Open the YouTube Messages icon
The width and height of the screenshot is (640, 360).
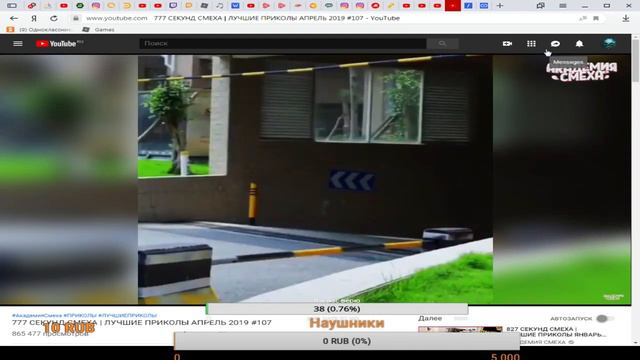(x=555, y=43)
